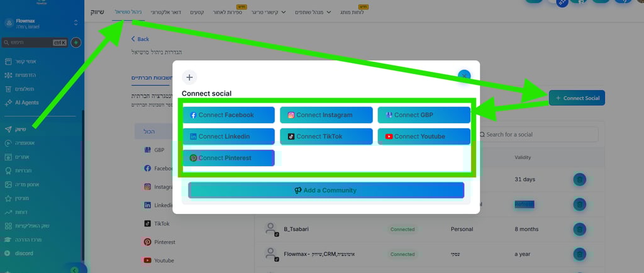Click the B_Tsabari profile avatar
The height and width of the screenshot is (273, 644).
[271, 229]
